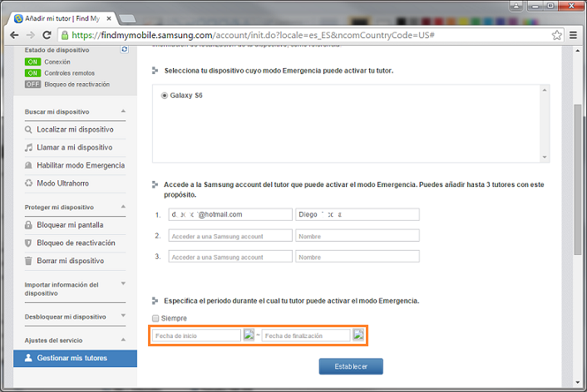Click the Chrome user profile icon
Screen dimensions: 587x392
click(516, 5)
